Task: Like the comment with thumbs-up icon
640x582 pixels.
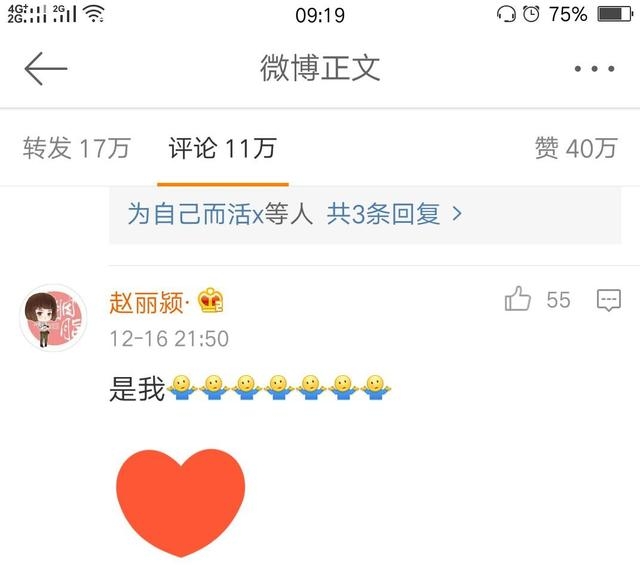Action: (518, 299)
